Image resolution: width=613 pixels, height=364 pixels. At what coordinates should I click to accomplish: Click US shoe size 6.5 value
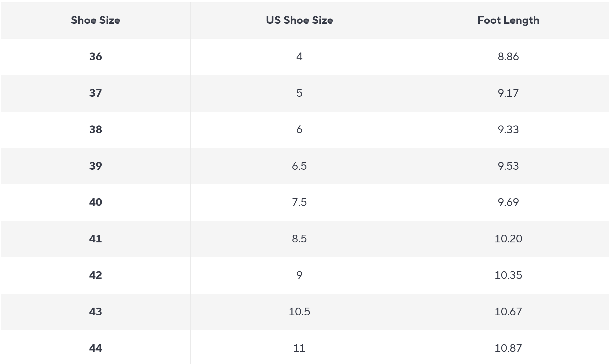pyautogui.click(x=299, y=166)
